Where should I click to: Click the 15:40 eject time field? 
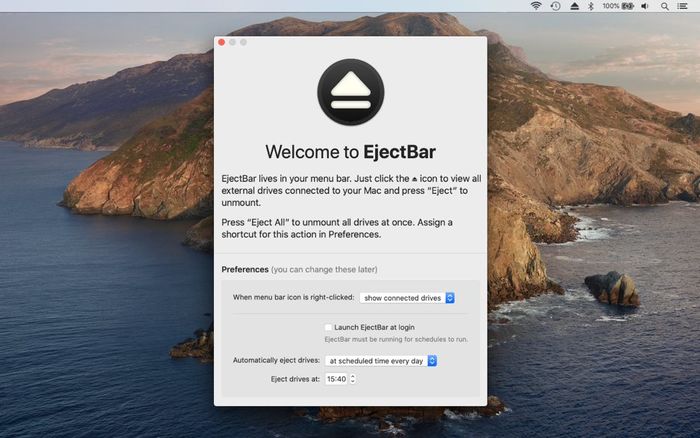tap(336, 379)
